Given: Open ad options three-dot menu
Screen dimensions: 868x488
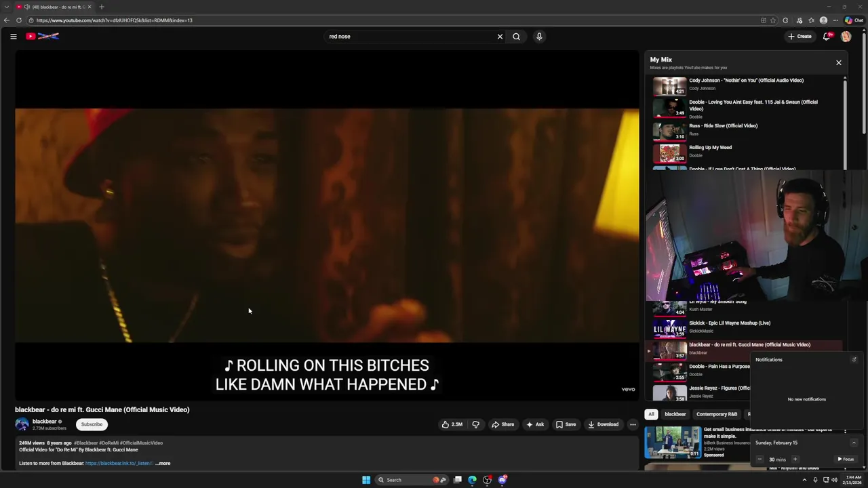Looking at the screenshot, I should click(x=845, y=431).
